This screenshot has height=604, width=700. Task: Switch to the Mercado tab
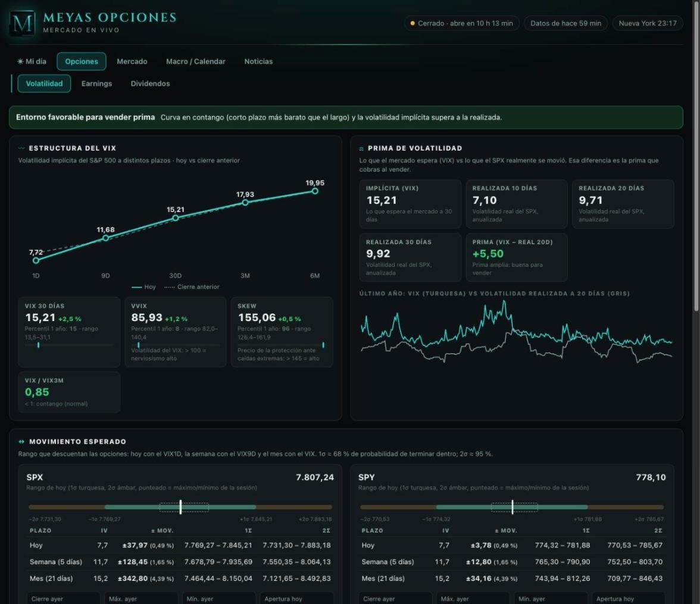(132, 61)
